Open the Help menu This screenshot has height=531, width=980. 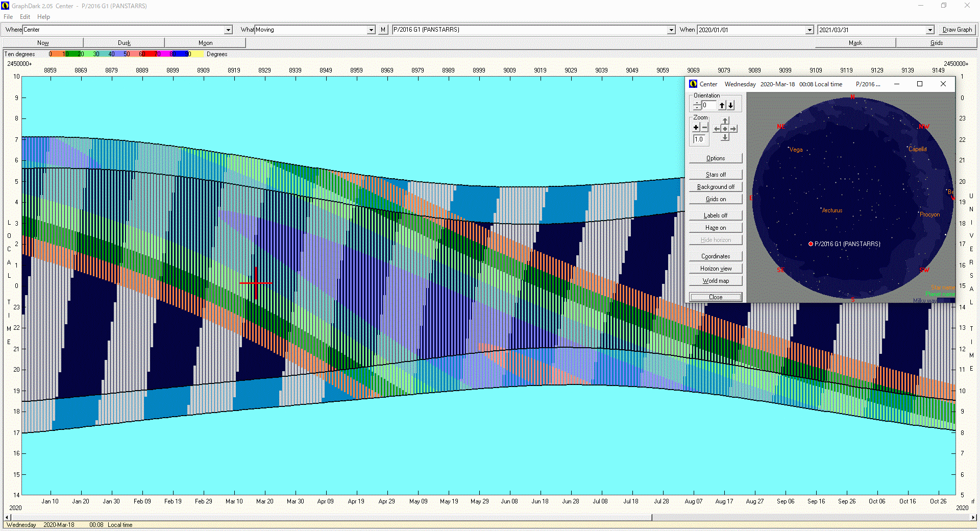44,17
